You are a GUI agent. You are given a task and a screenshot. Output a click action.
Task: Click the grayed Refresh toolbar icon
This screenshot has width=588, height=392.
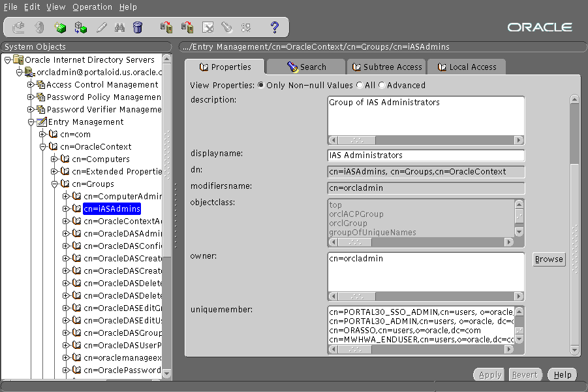tap(39, 27)
